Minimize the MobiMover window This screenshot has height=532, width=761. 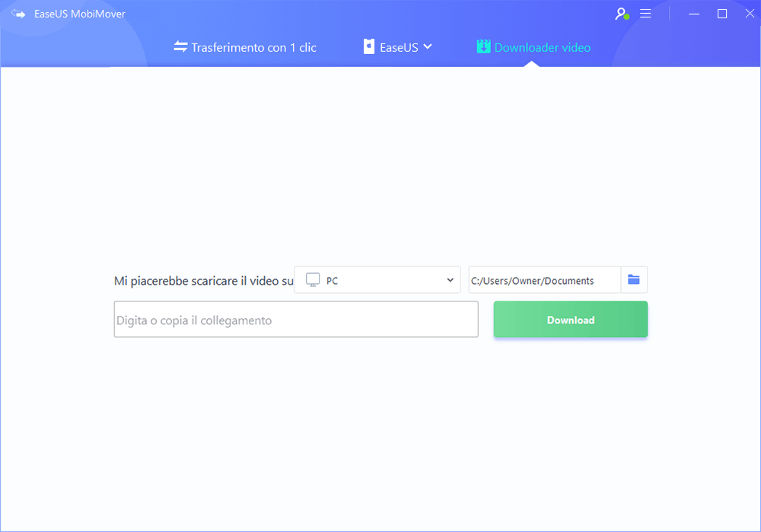pyautogui.click(x=694, y=14)
